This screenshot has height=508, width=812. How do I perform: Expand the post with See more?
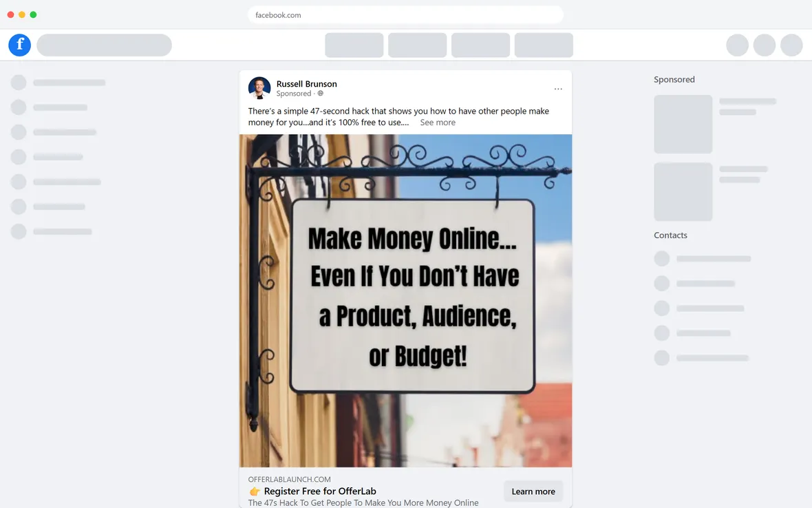(438, 123)
